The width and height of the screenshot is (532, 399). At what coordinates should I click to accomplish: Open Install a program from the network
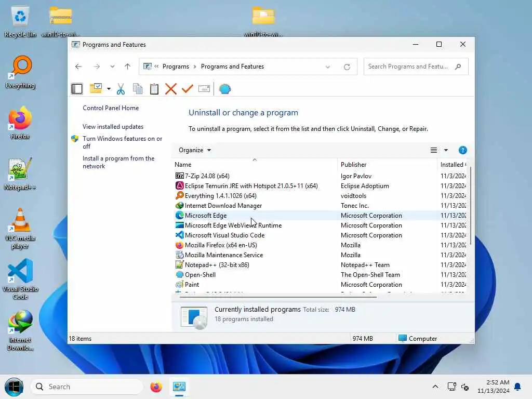[118, 162]
